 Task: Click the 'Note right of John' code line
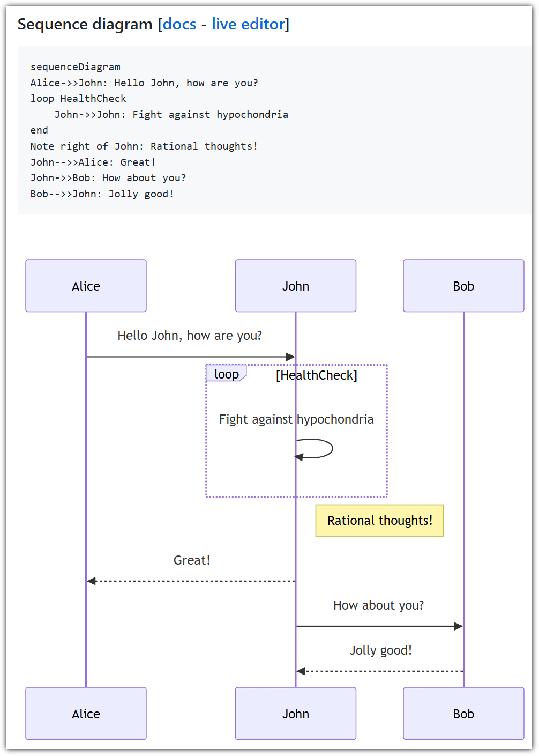(144, 146)
